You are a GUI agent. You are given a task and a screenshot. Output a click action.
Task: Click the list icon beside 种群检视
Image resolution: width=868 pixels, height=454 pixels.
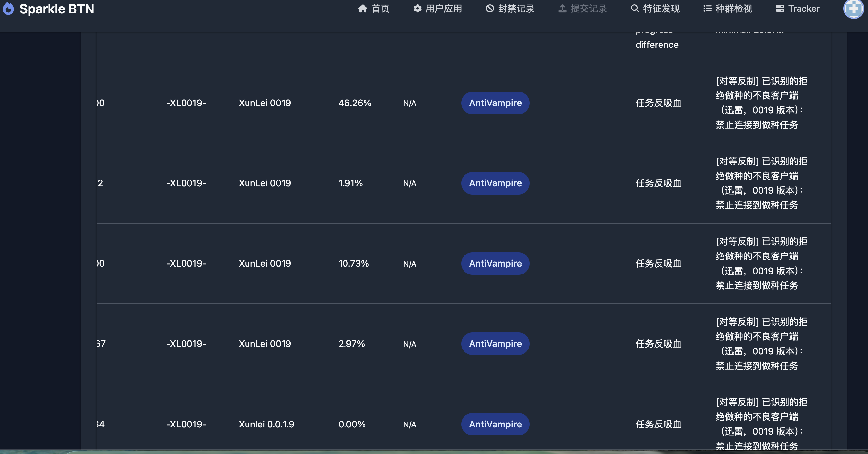(707, 9)
